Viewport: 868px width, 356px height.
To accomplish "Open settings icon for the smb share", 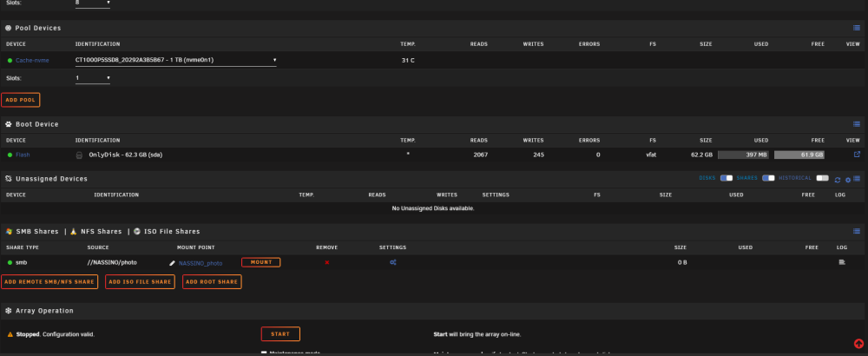I will [x=392, y=262].
